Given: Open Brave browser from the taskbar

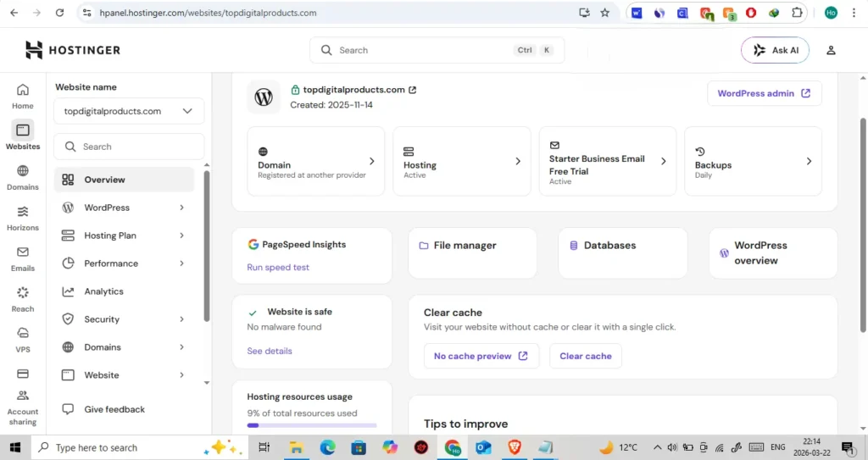Looking at the screenshot, I should (515, 447).
